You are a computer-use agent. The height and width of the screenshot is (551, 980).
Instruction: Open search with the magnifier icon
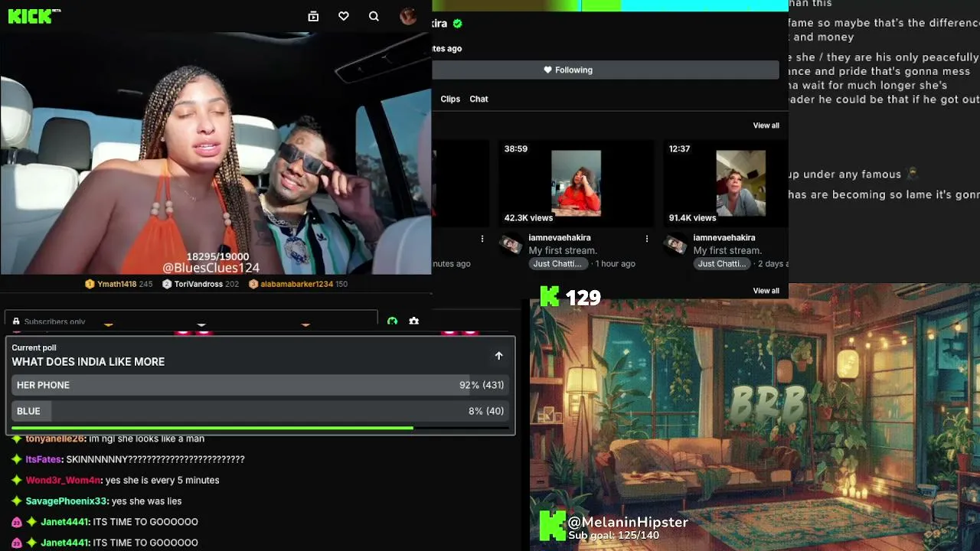[374, 16]
